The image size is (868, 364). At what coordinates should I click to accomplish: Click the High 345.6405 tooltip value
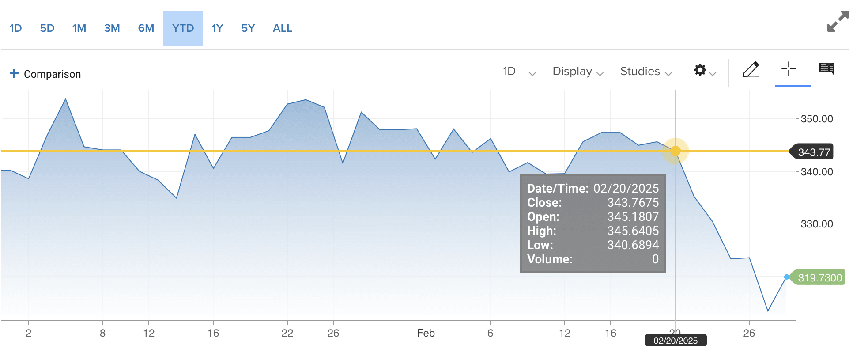tap(633, 231)
